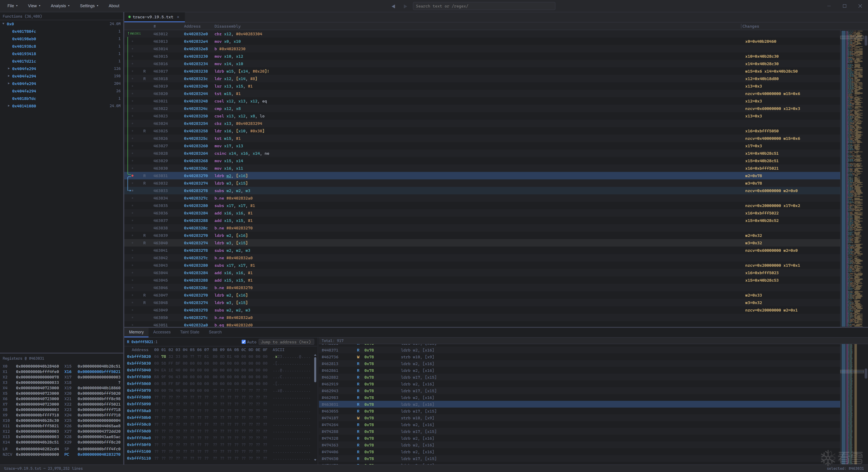Click the navigate forward arrow
868x472 pixels.
405,6
